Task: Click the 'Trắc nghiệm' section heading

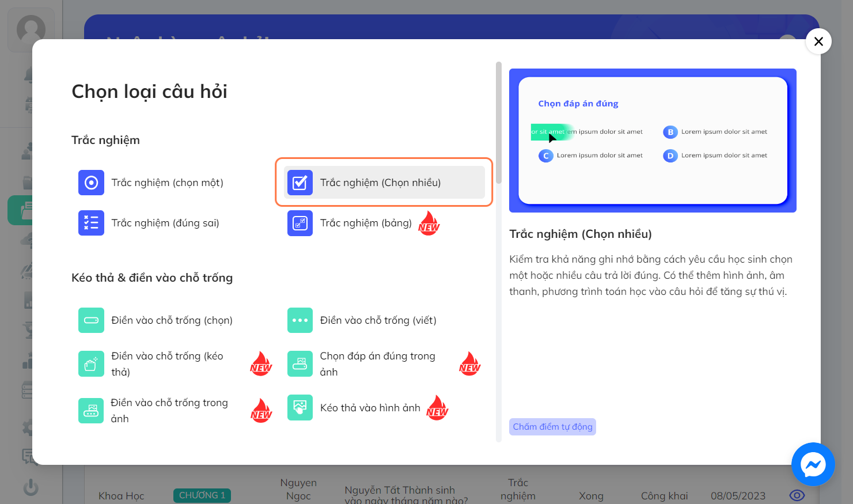Action: pyautogui.click(x=105, y=140)
